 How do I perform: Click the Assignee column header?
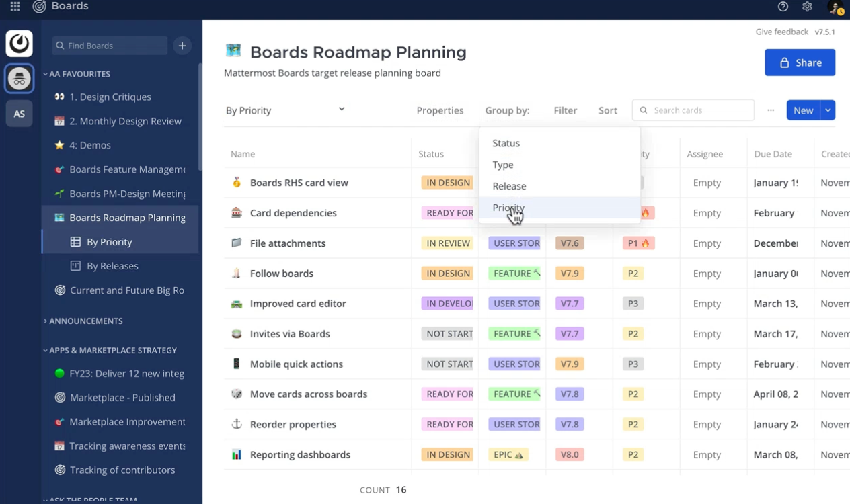tap(705, 154)
